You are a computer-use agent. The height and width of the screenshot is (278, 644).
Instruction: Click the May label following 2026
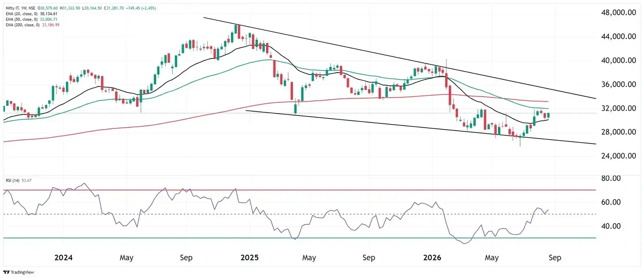tap(492, 258)
